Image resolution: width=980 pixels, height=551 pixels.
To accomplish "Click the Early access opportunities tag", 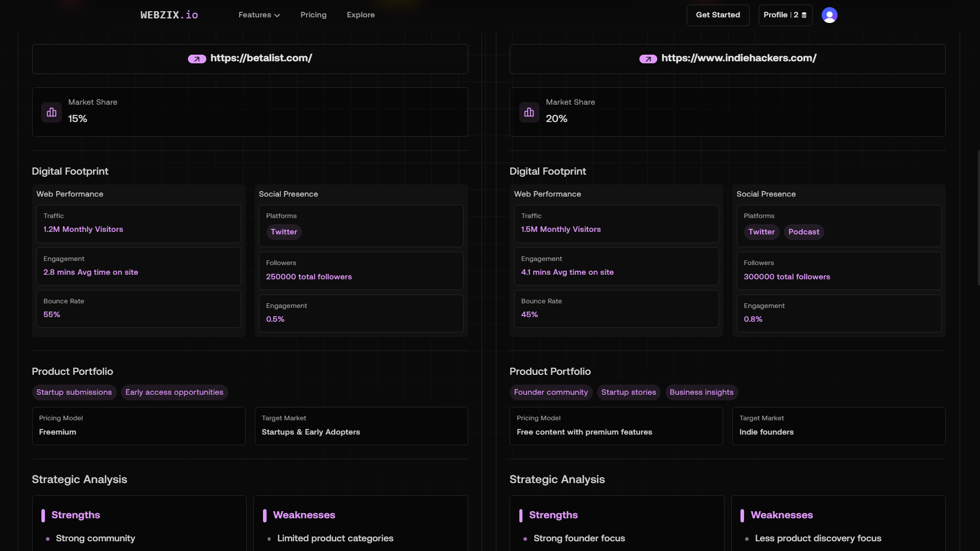I will coord(174,392).
